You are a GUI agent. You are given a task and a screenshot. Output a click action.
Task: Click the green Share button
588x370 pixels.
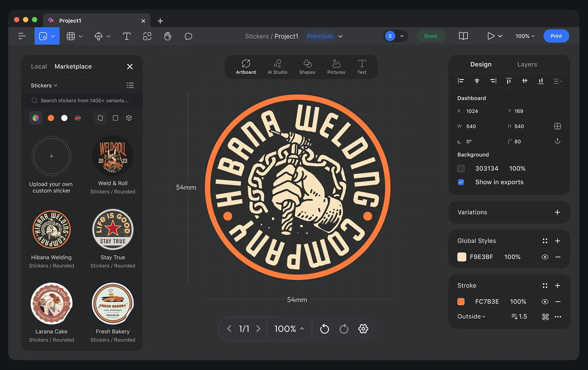coord(431,36)
